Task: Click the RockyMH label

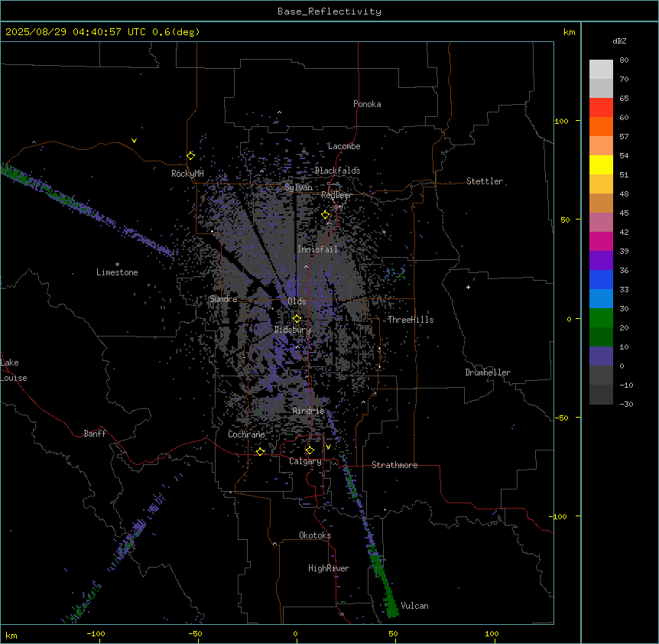Action: click(187, 174)
